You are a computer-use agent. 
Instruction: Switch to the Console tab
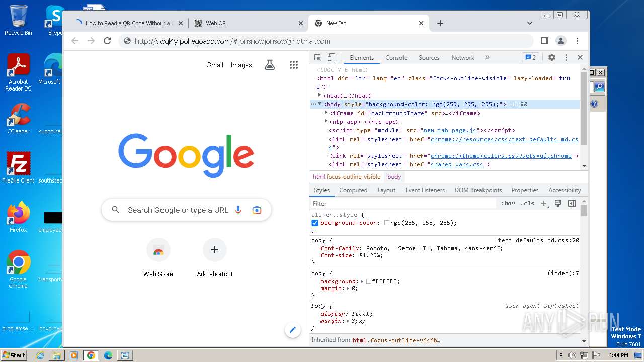396,58
